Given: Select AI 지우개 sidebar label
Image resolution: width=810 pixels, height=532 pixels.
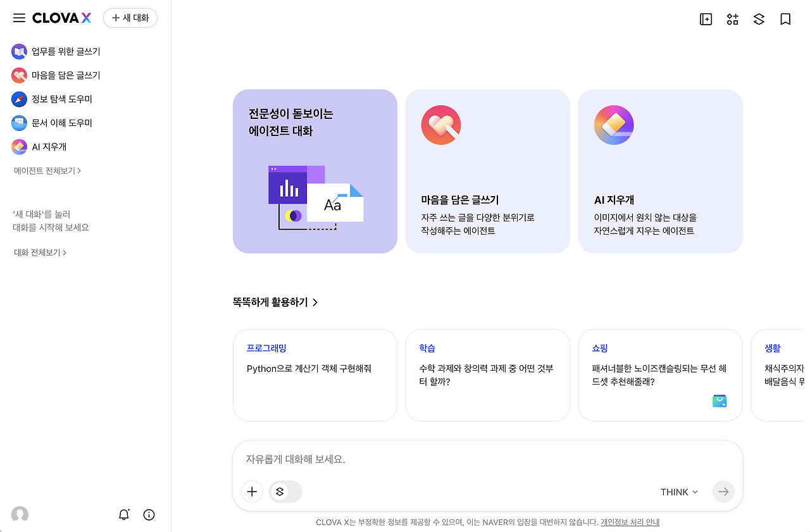Looking at the screenshot, I should pos(49,147).
